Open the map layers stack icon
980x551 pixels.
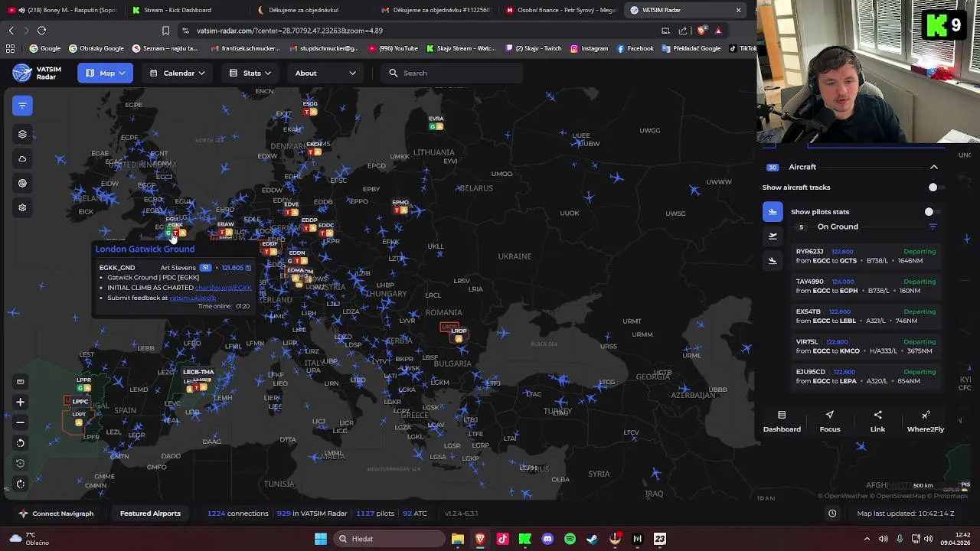[x=22, y=134]
